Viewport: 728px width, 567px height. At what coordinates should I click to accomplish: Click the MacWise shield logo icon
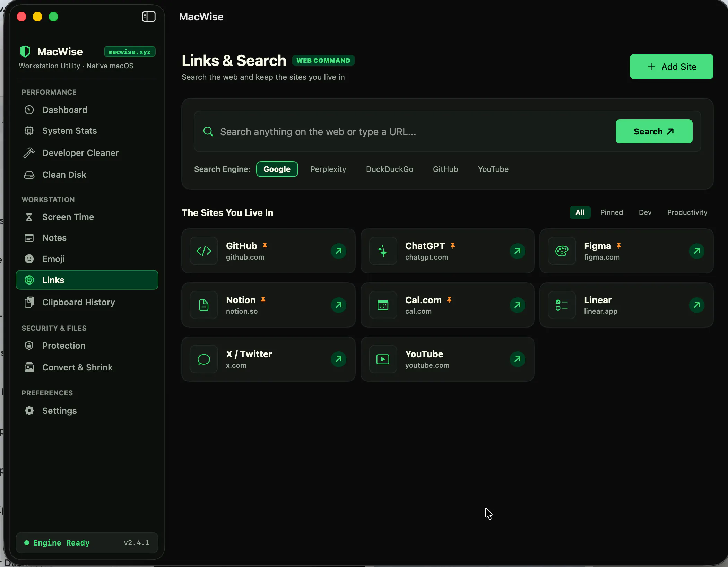pyautogui.click(x=25, y=52)
